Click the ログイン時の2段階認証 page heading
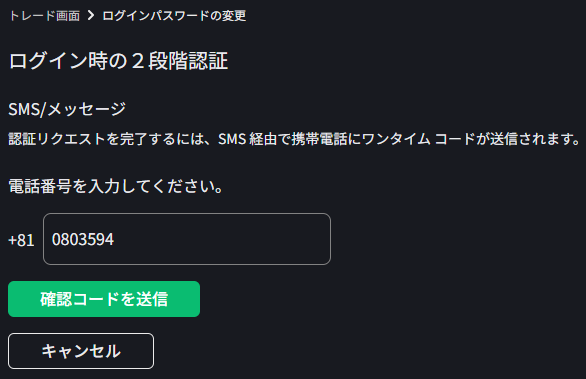 point(118,61)
